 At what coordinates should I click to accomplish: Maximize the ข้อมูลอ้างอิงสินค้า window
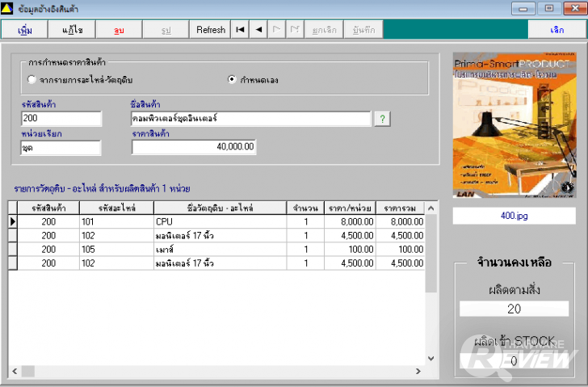pyautogui.click(x=549, y=8)
